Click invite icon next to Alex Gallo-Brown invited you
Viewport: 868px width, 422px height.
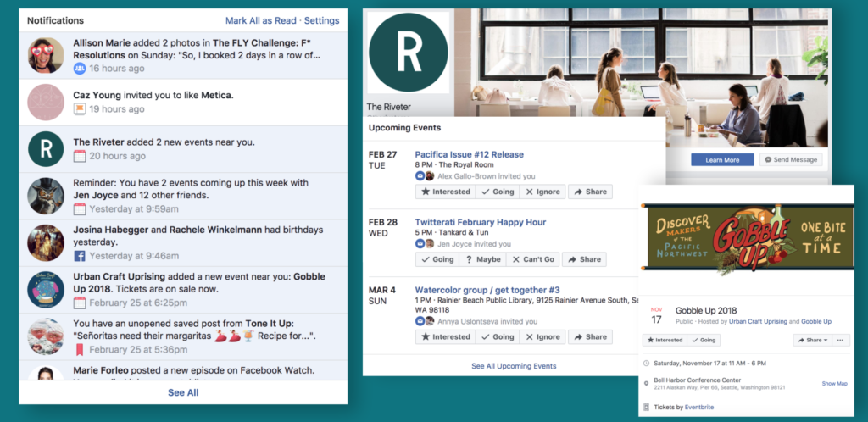420,176
